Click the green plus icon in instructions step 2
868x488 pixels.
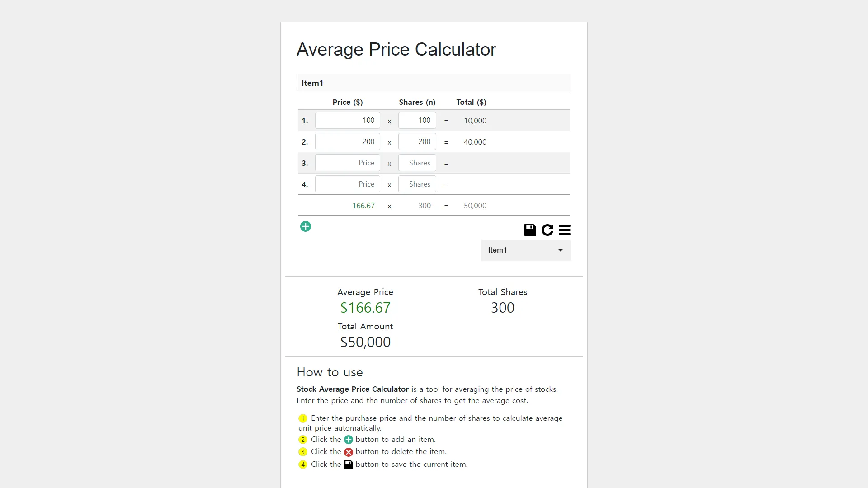[x=349, y=440]
